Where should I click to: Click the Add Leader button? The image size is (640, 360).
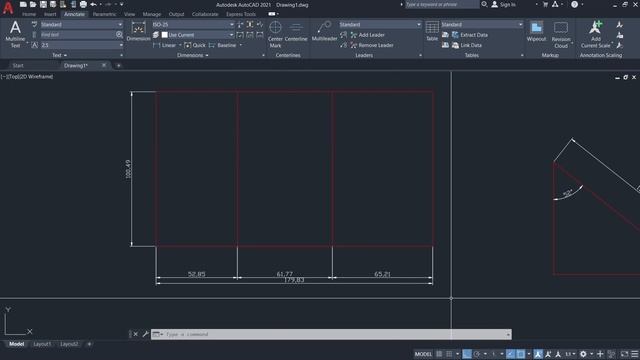click(367, 35)
